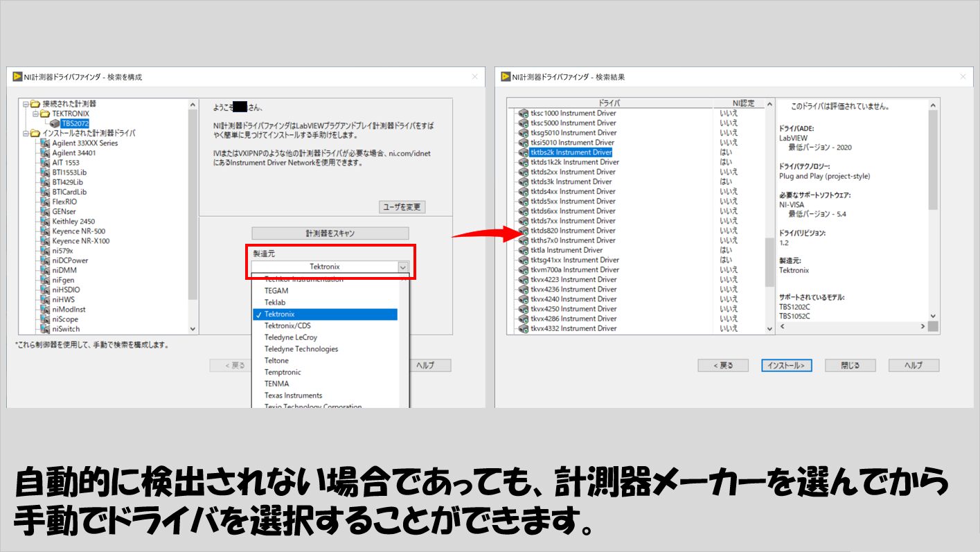Click the tktds3k Instrument Driver icon
The height and width of the screenshot is (552, 980).
524,181
